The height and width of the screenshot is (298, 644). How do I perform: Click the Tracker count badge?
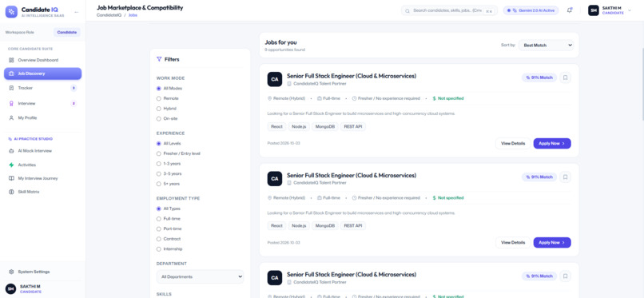(x=74, y=88)
